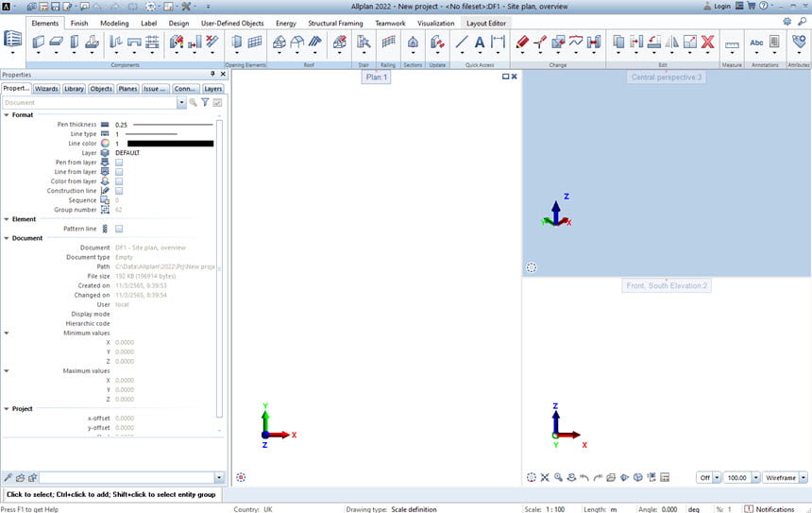Select the Mirror tool in Edit group
812x513 pixels.
(671, 42)
